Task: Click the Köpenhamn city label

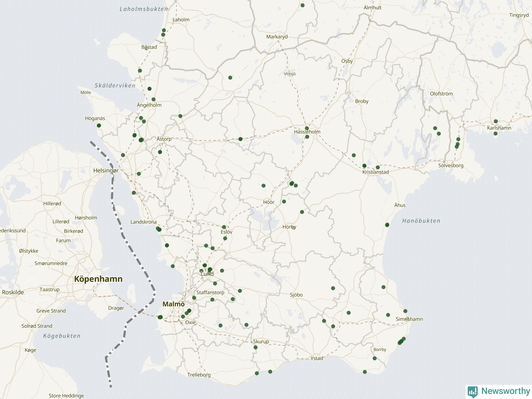Action: tap(98, 279)
